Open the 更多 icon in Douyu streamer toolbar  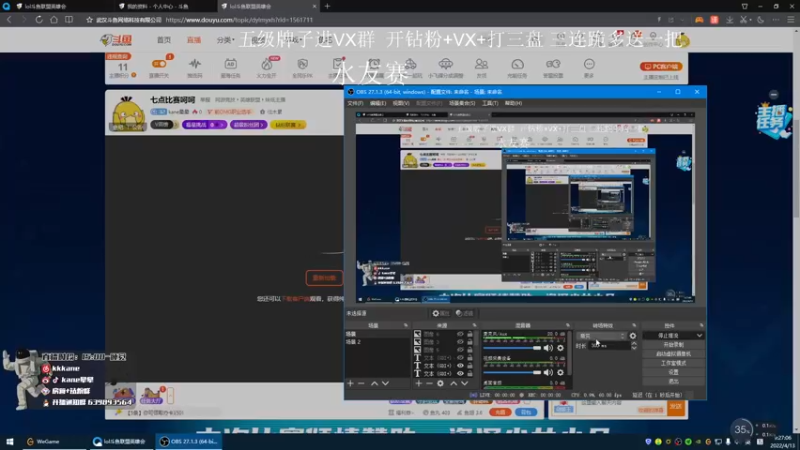589,67
